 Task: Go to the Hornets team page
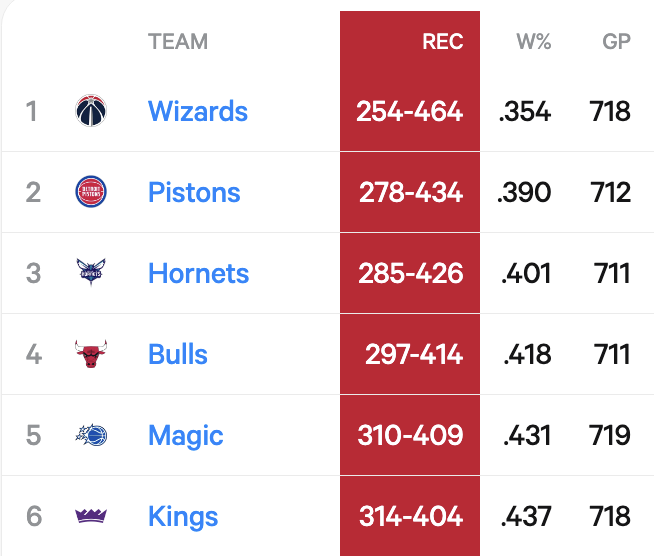tap(198, 273)
